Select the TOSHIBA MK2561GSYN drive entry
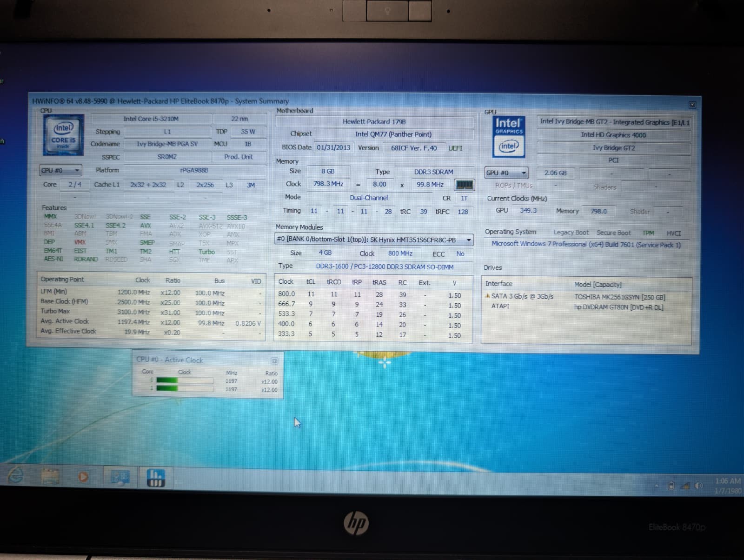 620,297
